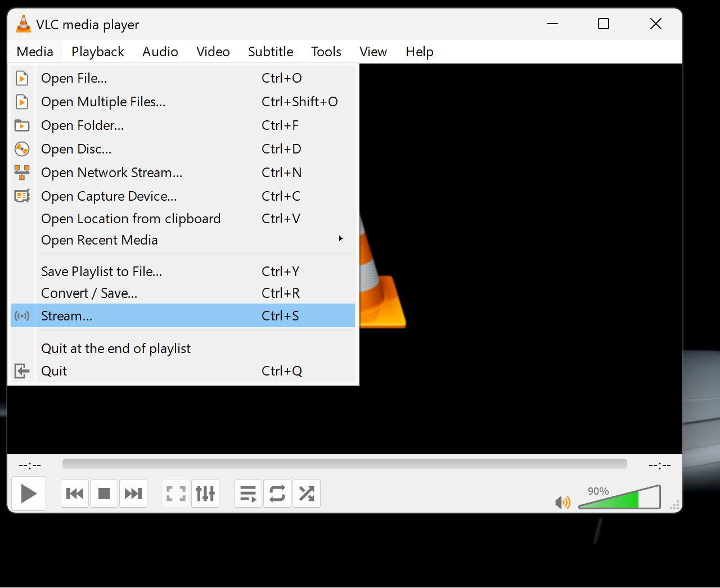Toggle fullscreen video mode
720x588 pixels.
coord(176,494)
